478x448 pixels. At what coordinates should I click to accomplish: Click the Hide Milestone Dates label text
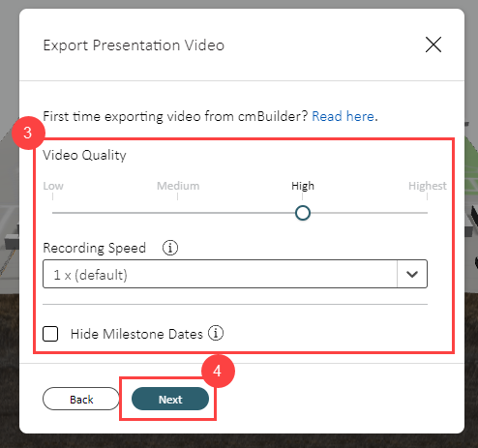(x=136, y=334)
